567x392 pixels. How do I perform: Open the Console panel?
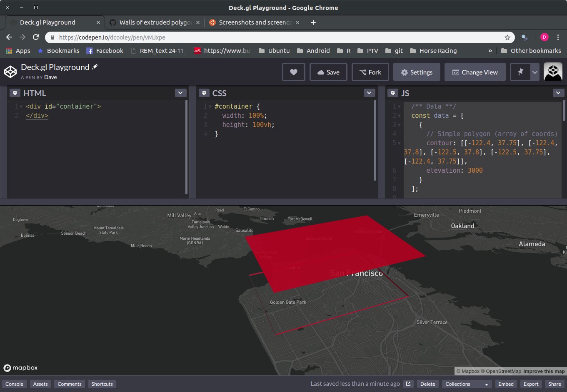14,384
